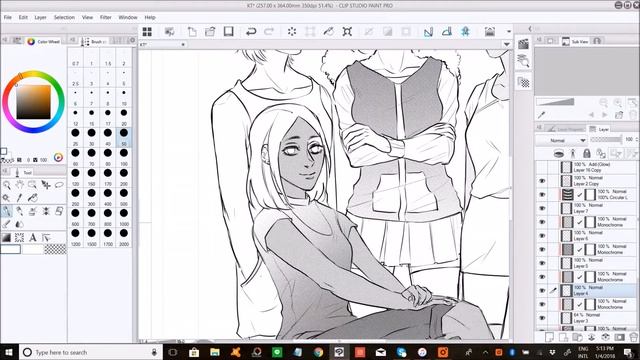Select brush size 2000
The width and height of the screenshot is (640, 360).
click(124, 238)
